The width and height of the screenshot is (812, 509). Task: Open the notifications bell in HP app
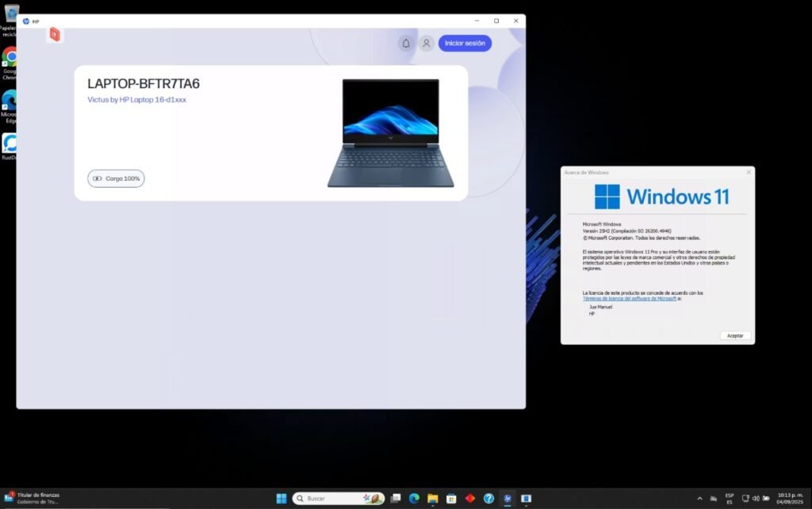click(x=406, y=44)
